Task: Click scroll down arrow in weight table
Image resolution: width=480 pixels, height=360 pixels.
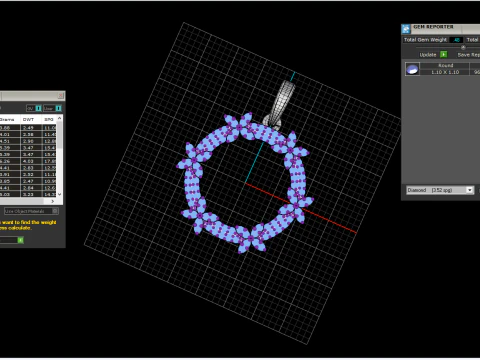Action: tap(59, 194)
